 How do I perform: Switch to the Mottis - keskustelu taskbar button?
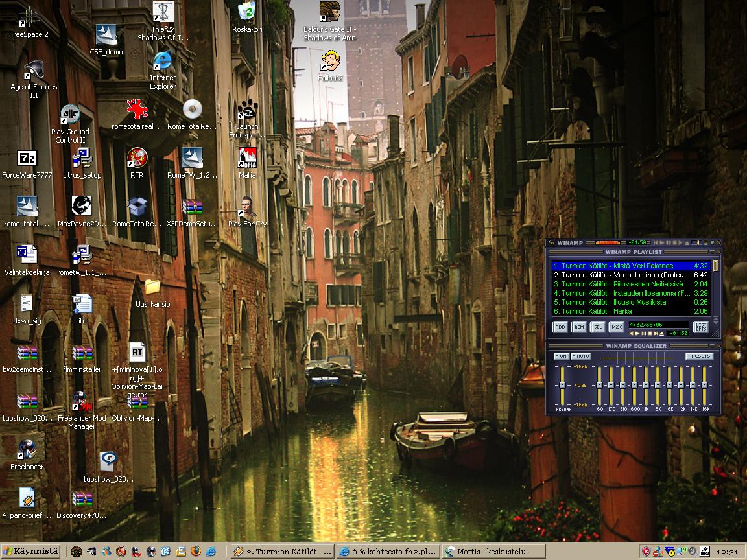493,552
